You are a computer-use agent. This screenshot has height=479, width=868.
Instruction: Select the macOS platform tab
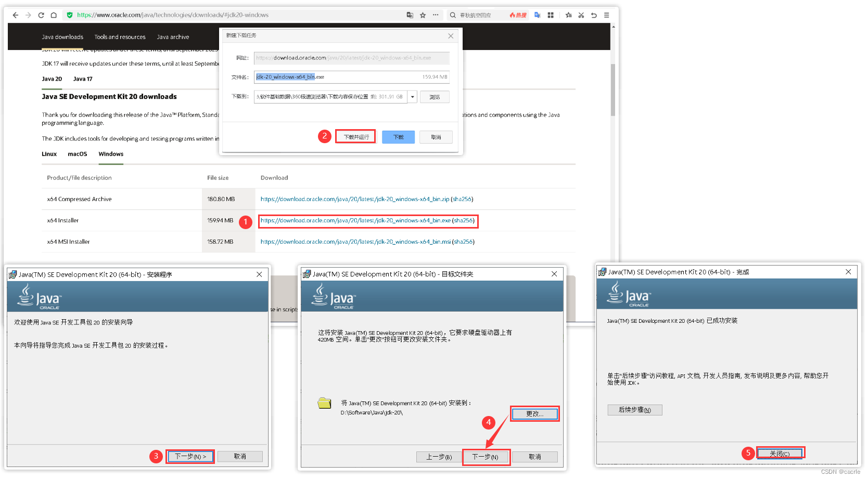pyautogui.click(x=78, y=154)
